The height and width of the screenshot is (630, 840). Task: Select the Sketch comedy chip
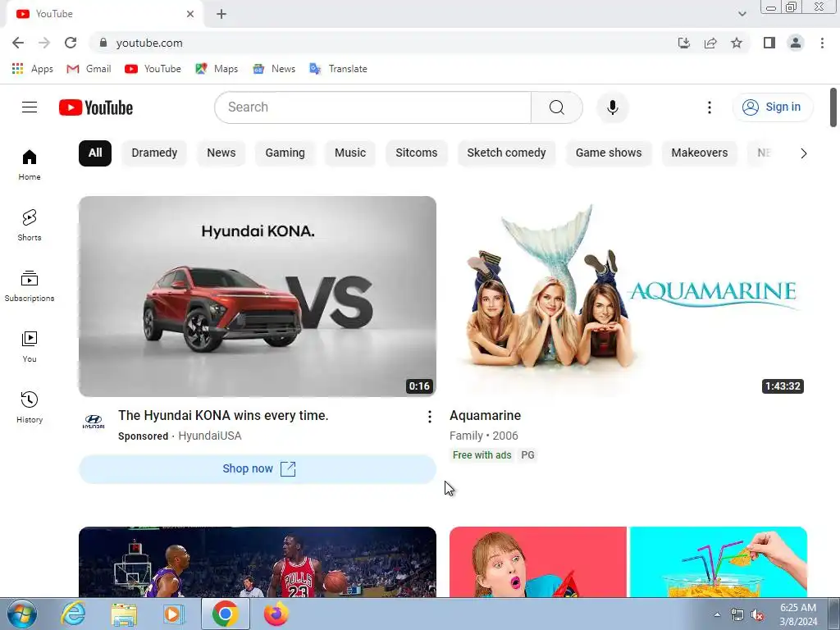[506, 153]
